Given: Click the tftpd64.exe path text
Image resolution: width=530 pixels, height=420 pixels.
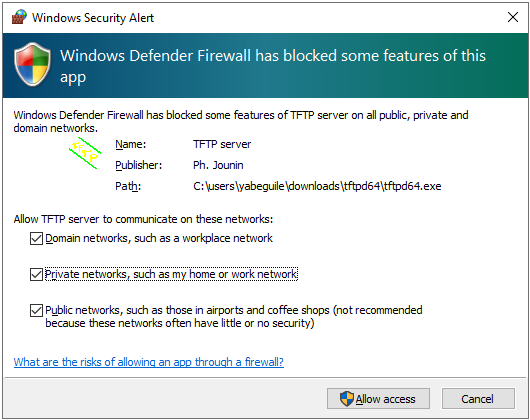Looking at the screenshot, I should [317, 186].
